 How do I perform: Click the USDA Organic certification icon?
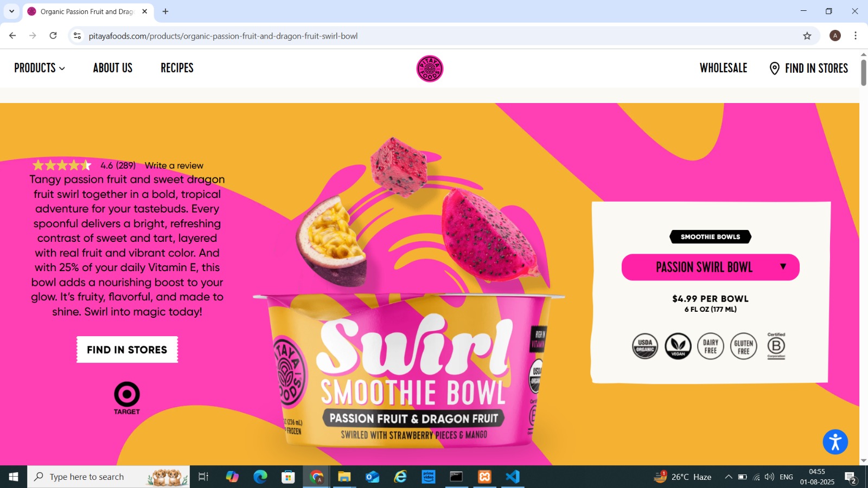click(x=644, y=346)
